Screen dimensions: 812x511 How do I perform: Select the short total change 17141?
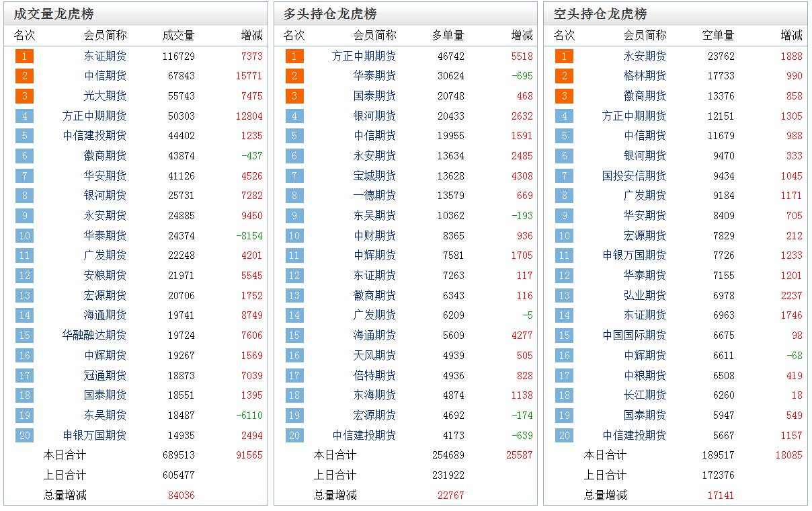[x=721, y=496]
